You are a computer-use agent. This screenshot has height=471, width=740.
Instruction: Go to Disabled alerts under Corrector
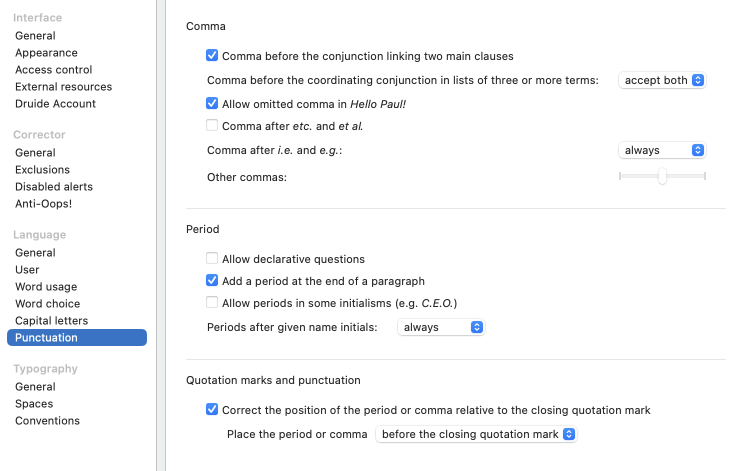[x=54, y=187]
